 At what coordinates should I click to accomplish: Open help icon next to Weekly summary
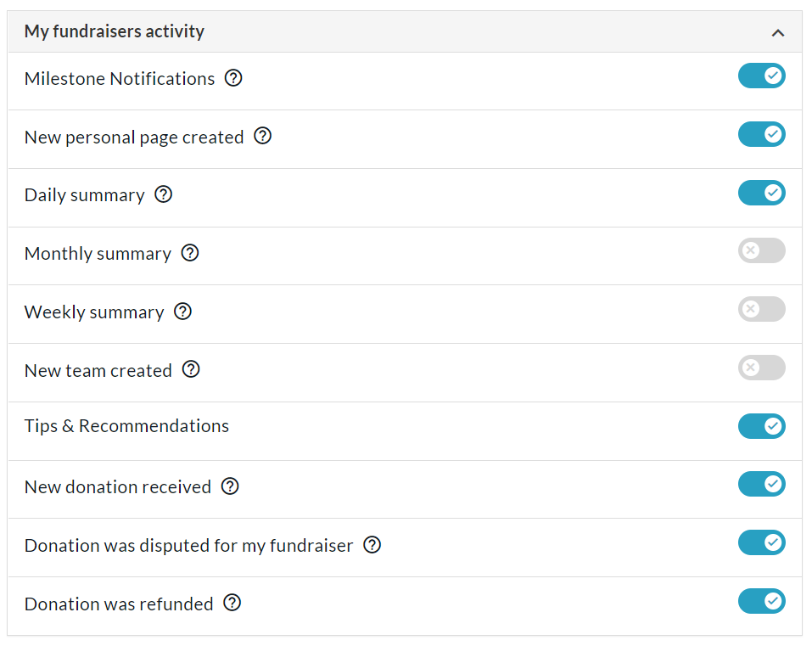pos(182,312)
